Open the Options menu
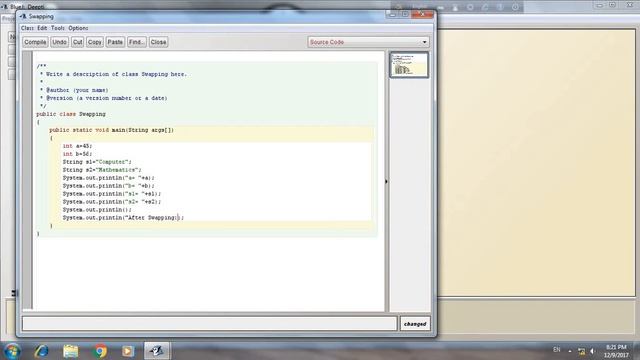This screenshot has width=640, height=360. (x=78, y=28)
